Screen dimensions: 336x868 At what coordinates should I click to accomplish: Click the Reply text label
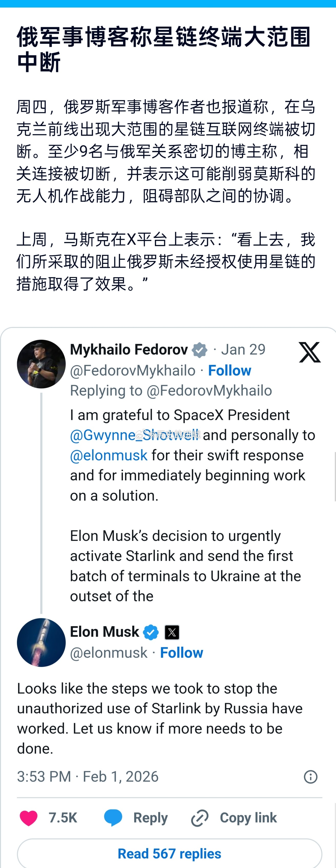151,818
